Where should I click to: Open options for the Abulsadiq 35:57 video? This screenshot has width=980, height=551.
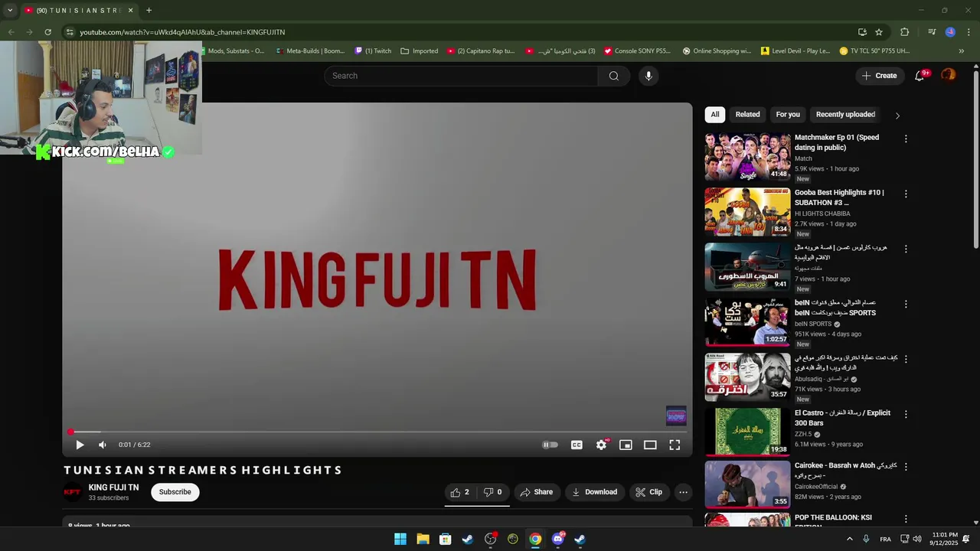pyautogui.click(x=906, y=359)
